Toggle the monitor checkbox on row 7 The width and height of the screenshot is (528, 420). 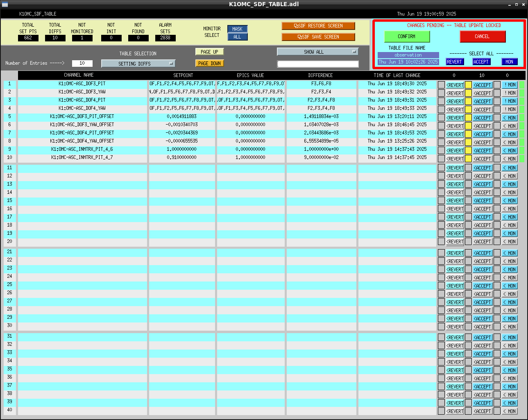tap(497, 134)
